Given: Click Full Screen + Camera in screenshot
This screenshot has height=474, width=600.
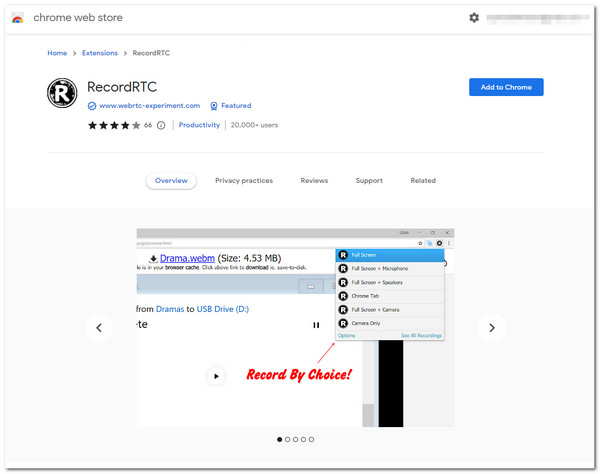Looking at the screenshot, I should tap(390, 310).
